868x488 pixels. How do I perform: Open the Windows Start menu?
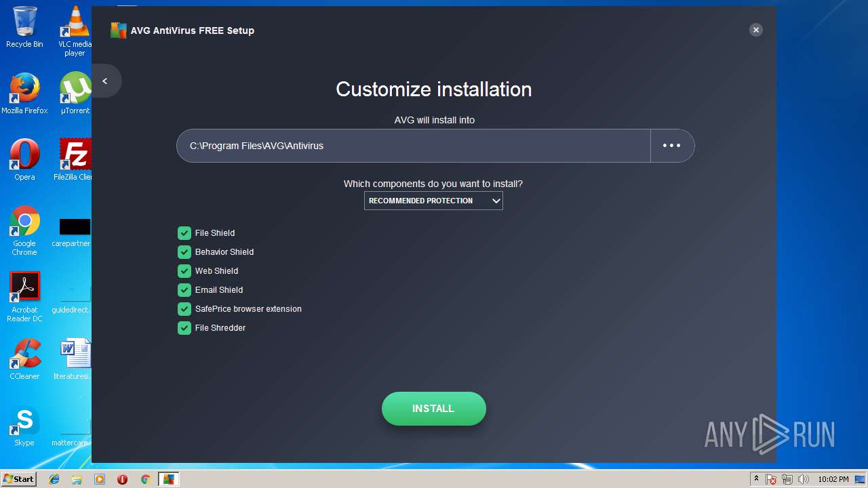(x=18, y=479)
